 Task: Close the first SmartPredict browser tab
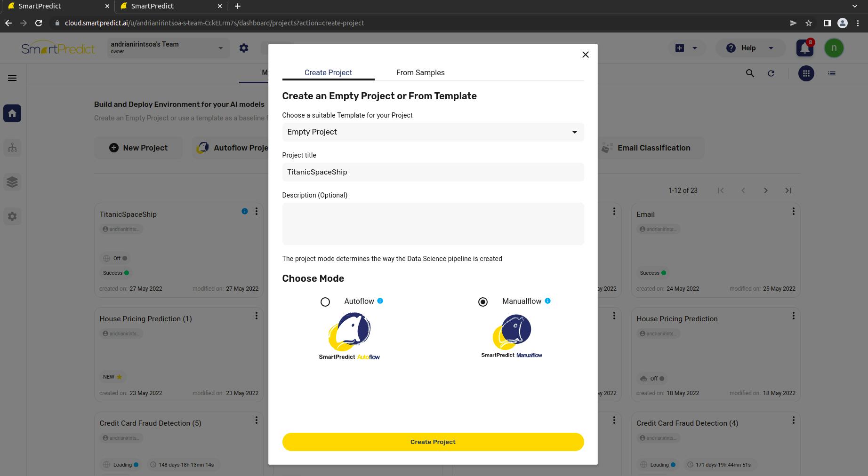107,6
